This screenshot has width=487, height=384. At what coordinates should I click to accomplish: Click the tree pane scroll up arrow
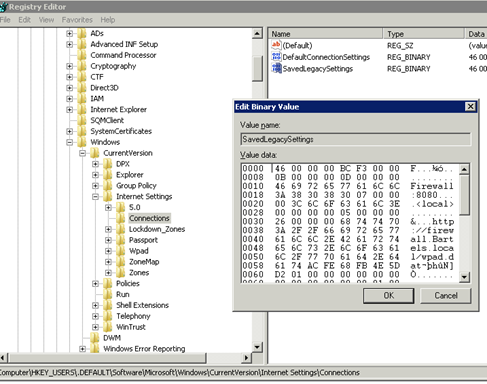click(257, 34)
